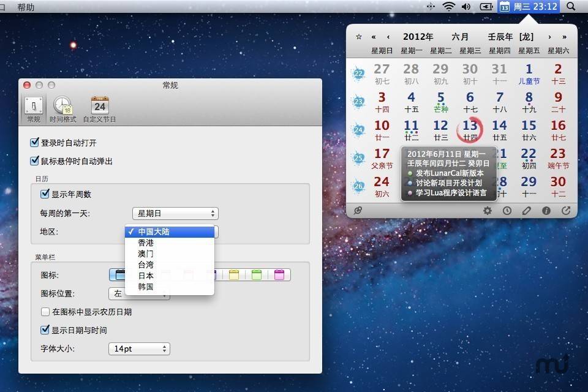The height and width of the screenshot is (392, 588).
Task: Select June 1 儿童节 date
Action: (x=529, y=74)
